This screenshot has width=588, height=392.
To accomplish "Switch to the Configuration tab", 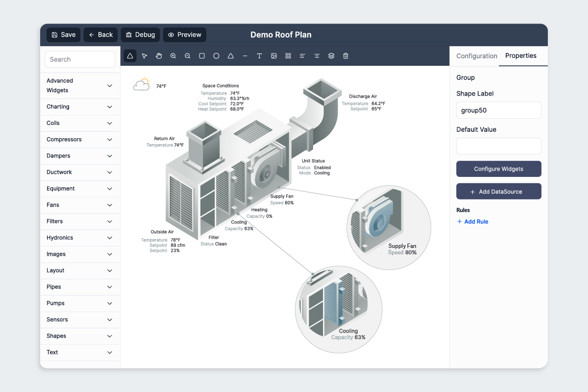I will click(477, 56).
